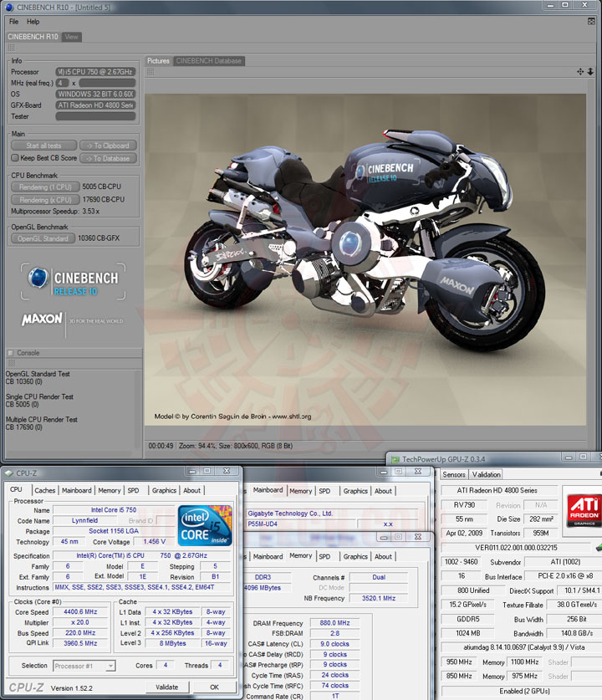Click the Multiprocessor Speedup 3.53x text
Screen dimensions: 602x700
pos(55,211)
